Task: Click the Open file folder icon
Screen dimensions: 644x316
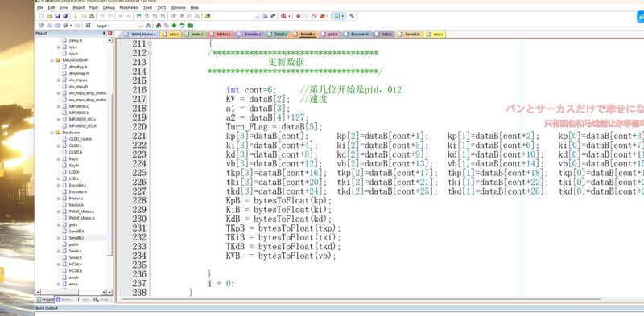Action: pos(49,16)
